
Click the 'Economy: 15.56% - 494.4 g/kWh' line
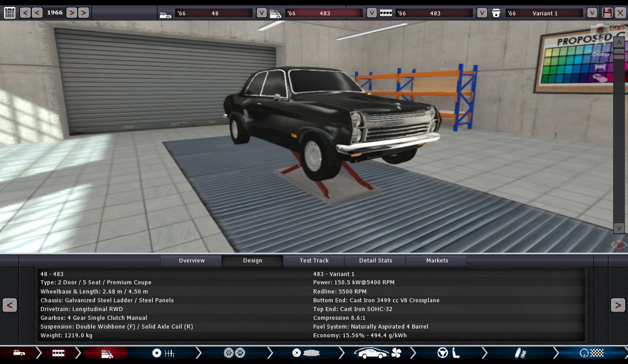coord(360,336)
